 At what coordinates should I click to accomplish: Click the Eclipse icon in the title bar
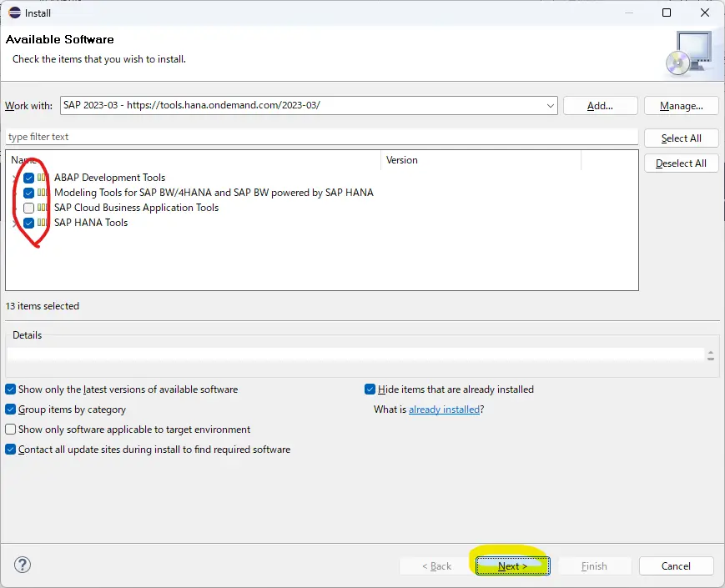pos(15,13)
